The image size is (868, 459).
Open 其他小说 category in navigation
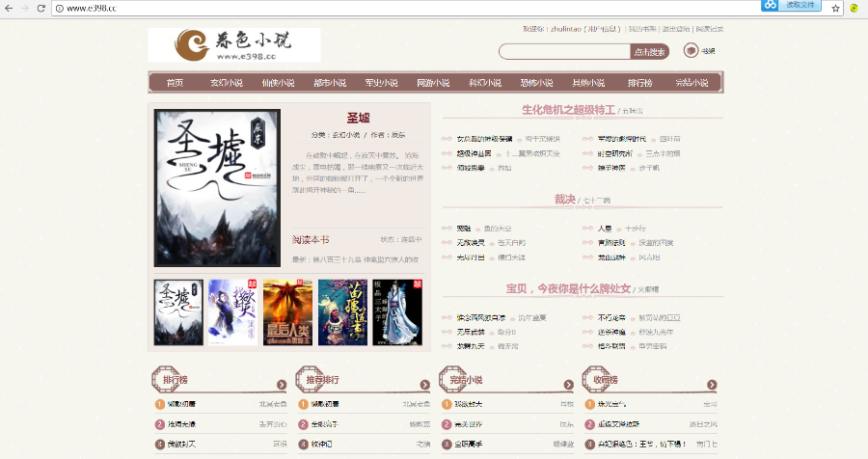[588, 83]
